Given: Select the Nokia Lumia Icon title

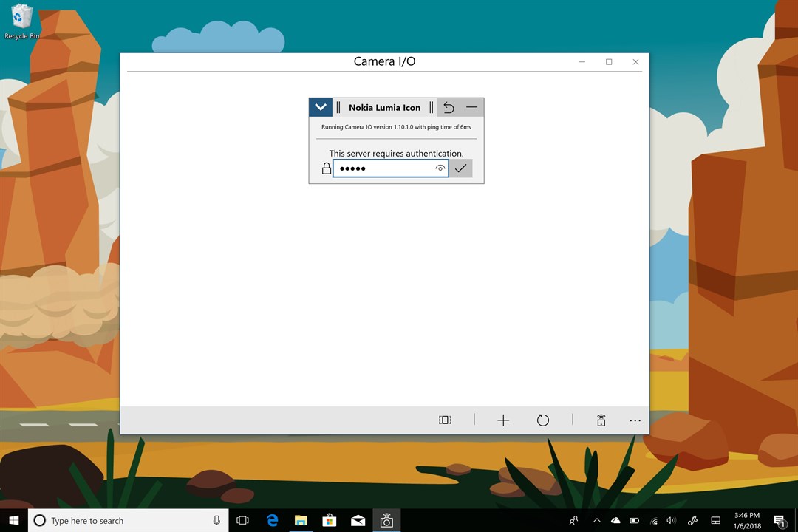Looking at the screenshot, I should click(x=385, y=108).
